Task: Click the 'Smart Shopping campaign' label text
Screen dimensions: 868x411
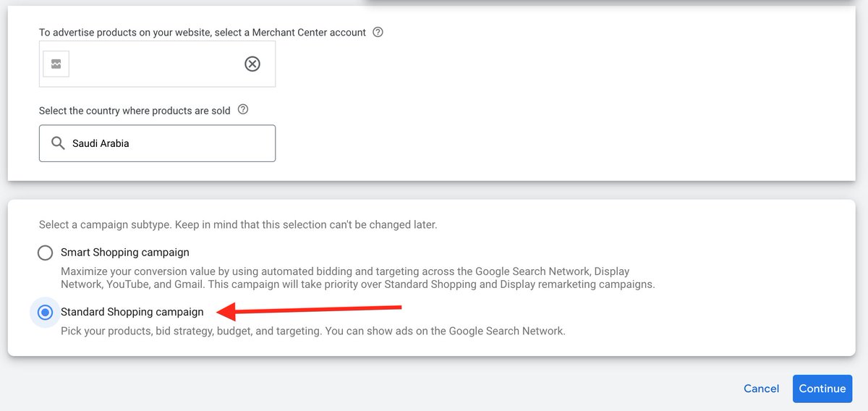Action: [125, 253]
